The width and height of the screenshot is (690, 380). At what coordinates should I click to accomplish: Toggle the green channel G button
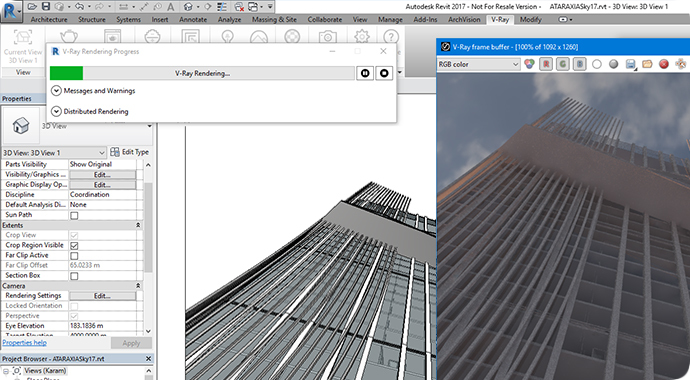click(563, 64)
